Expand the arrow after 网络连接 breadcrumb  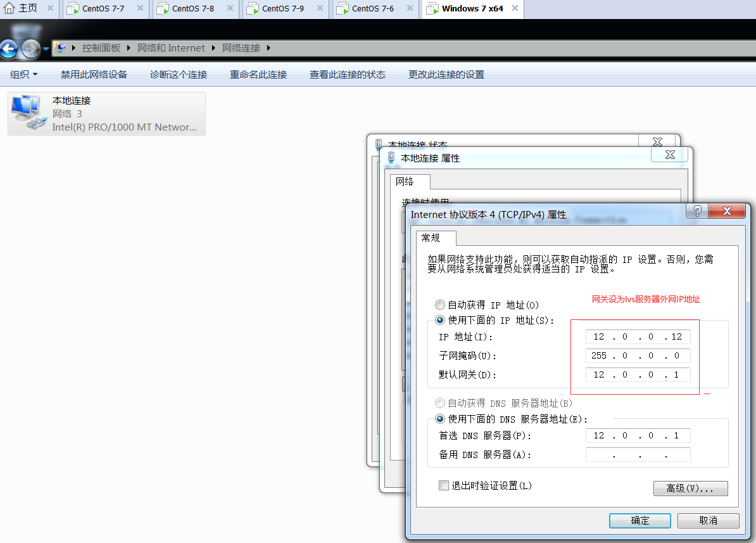(268, 48)
